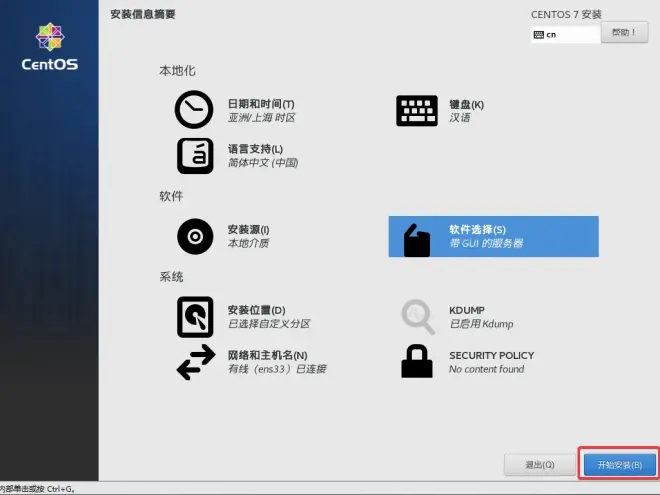Open 安装源(I) settings
660x495 pixels.
(x=248, y=230)
